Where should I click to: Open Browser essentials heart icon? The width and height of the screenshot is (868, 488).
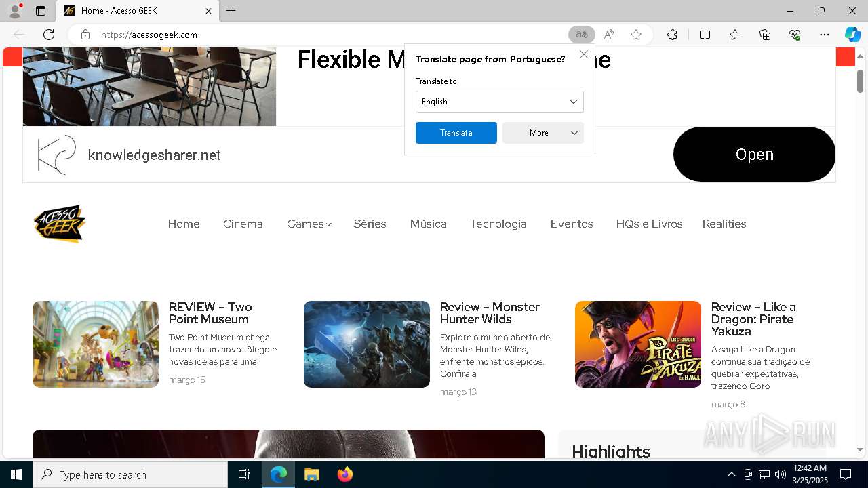point(795,35)
